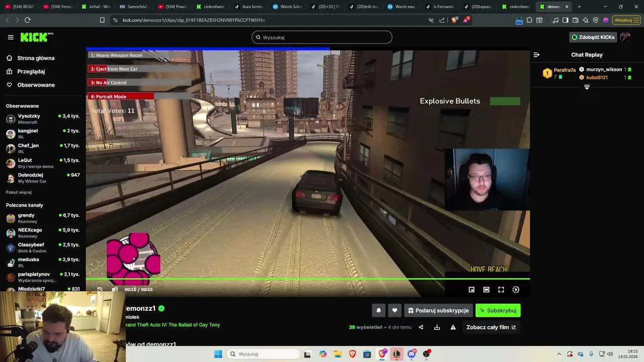Toggle browser sidebar panel icon
This screenshot has width=644, height=362.
coord(566,20)
